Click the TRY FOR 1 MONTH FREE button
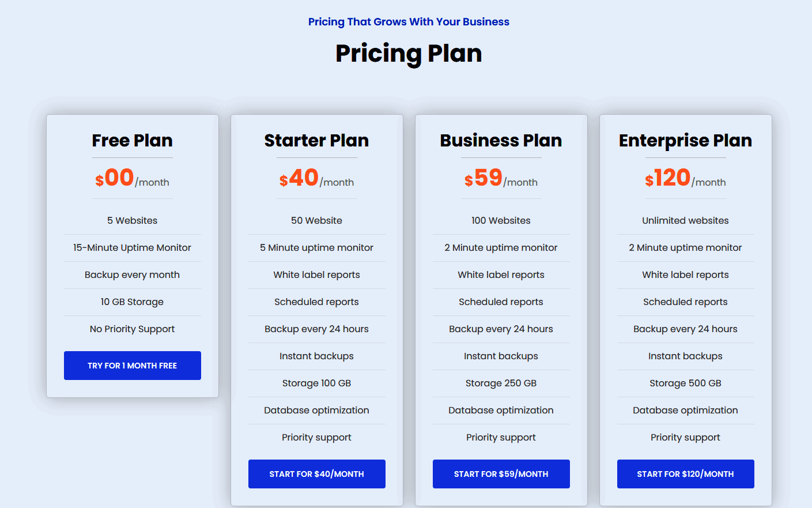The image size is (812, 508). (x=132, y=365)
